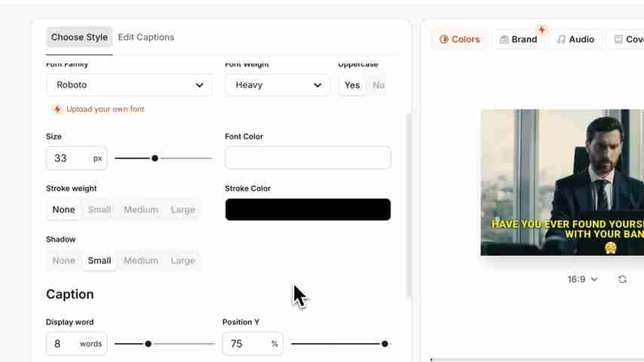Click the lightning bolt upload font icon
Viewport: 644px width, 362px height.
[57, 109]
